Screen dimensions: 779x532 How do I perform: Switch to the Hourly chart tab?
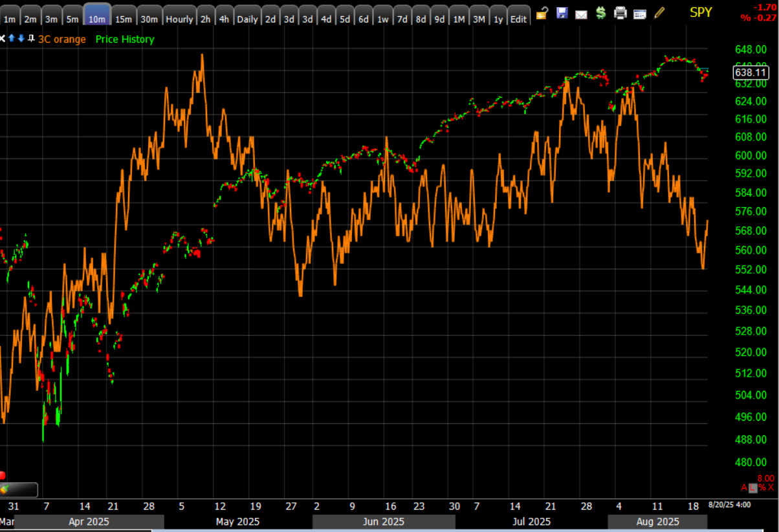tap(179, 19)
